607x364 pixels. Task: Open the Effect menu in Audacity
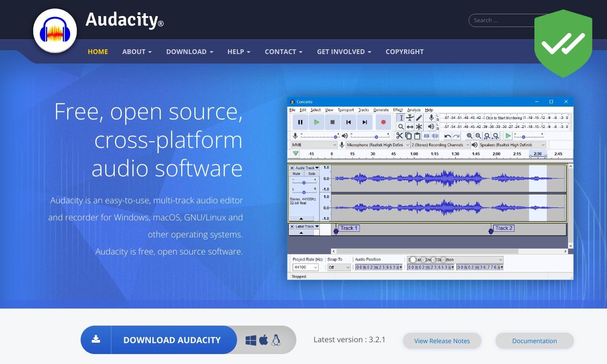(398, 110)
